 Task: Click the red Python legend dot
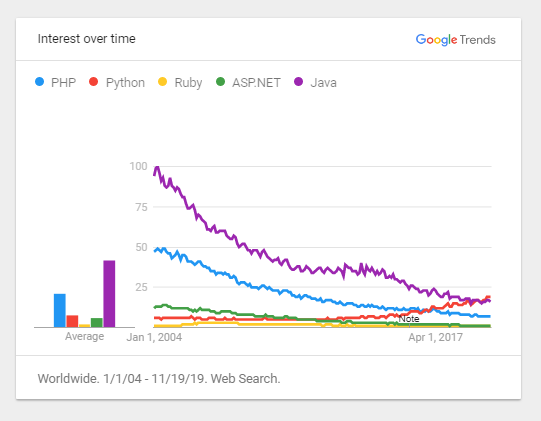pos(93,82)
